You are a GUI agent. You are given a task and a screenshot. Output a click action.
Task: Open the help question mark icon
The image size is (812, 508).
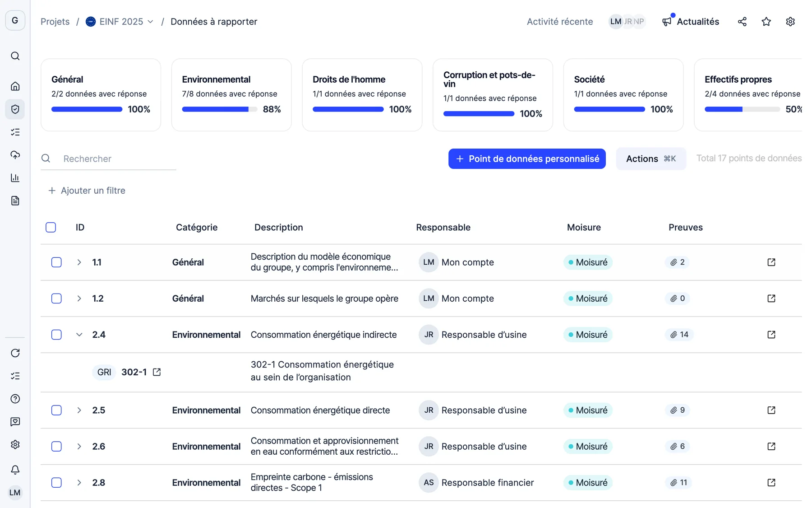pos(15,399)
